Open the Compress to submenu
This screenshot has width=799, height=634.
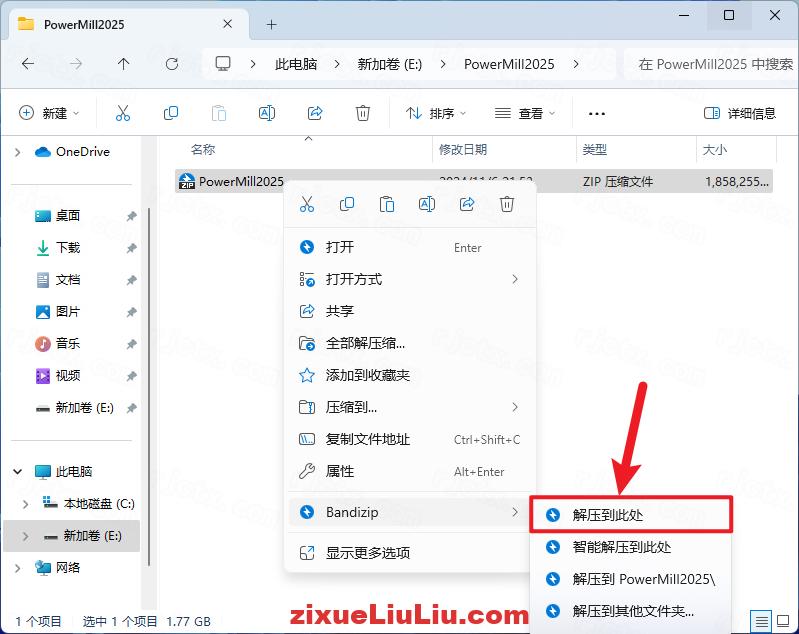[x=411, y=407]
